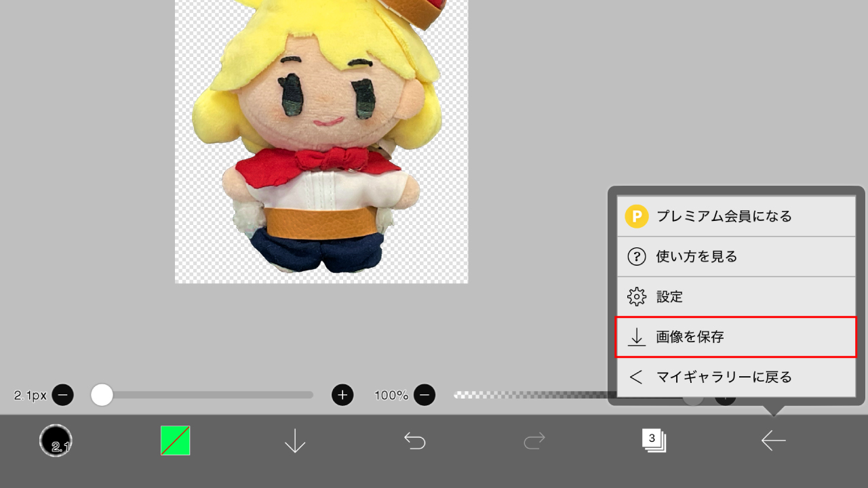
Task: Click the question mark help icon
Action: 636,257
